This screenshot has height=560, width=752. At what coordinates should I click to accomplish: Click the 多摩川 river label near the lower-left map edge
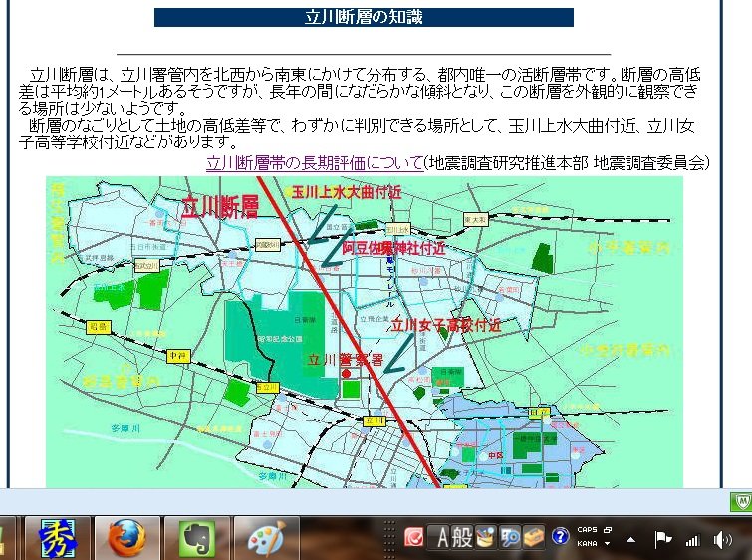(125, 429)
